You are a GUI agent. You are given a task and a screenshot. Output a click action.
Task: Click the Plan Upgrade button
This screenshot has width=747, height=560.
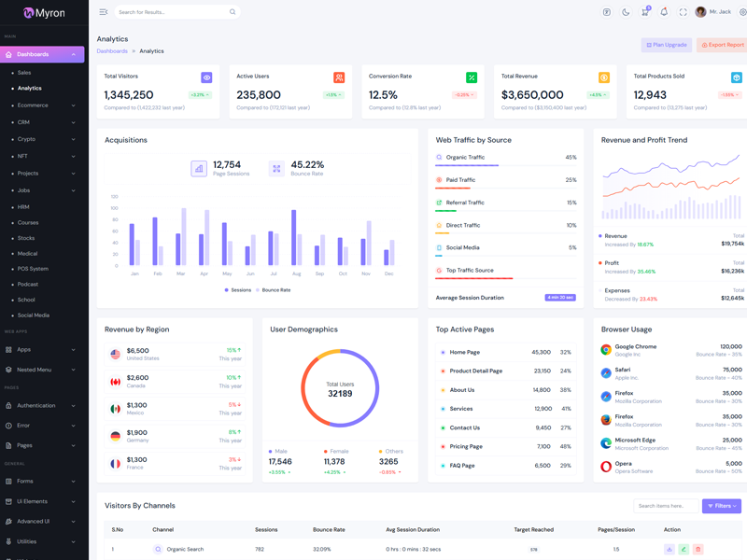[667, 45]
